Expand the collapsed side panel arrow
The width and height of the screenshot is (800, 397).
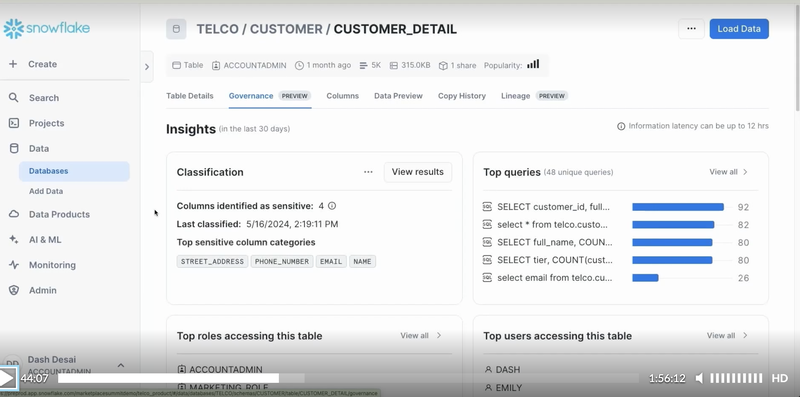coord(147,66)
